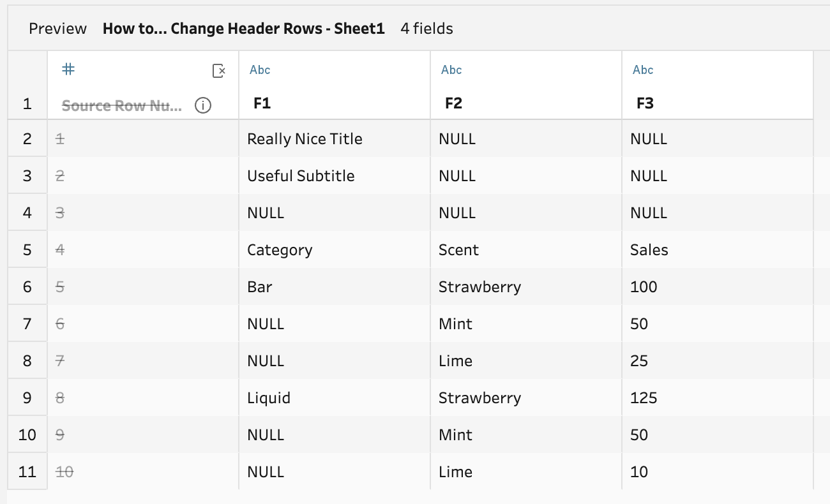The height and width of the screenshot is (504, 830).
Task: Click the Liquid cell in F1
Action: coord(335,397)
